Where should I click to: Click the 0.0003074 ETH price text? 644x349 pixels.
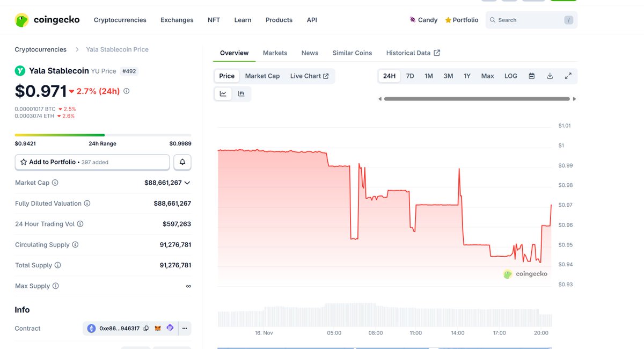[x=35, y=116]
